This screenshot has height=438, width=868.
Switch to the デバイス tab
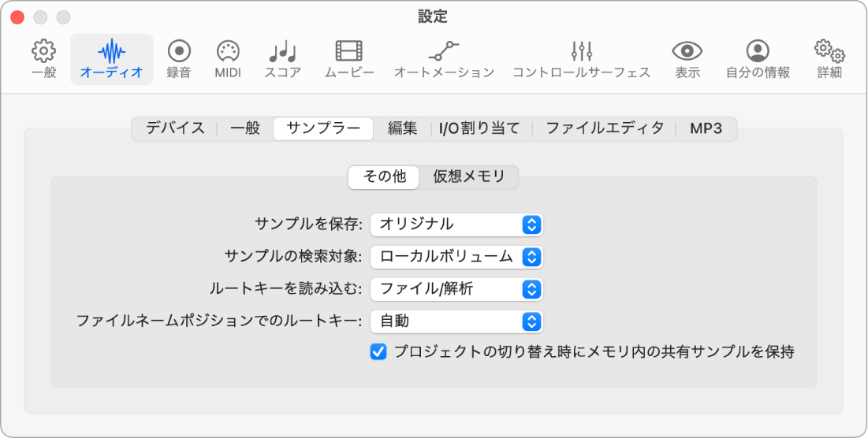175,129
